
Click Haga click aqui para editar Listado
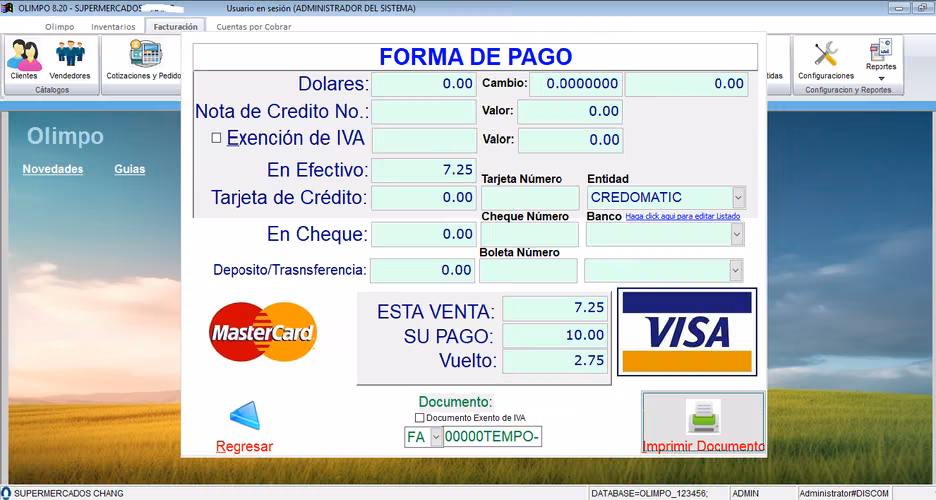(x=683, y=217)
